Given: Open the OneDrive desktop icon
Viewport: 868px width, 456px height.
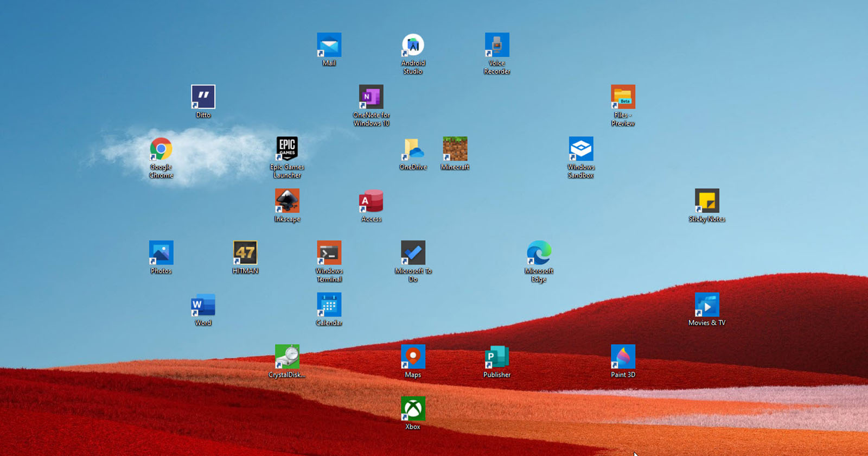Looking at the screenshot, I should 413,149.
